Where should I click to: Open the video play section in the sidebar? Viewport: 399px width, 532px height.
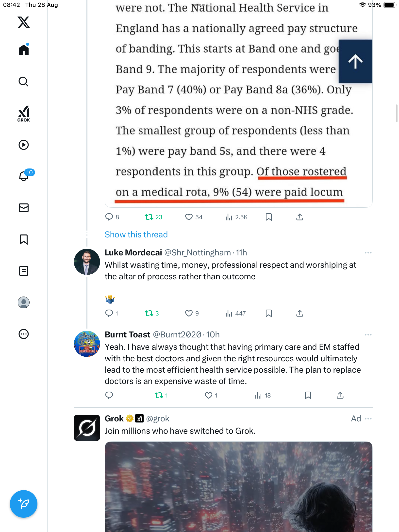pos(24,145)
